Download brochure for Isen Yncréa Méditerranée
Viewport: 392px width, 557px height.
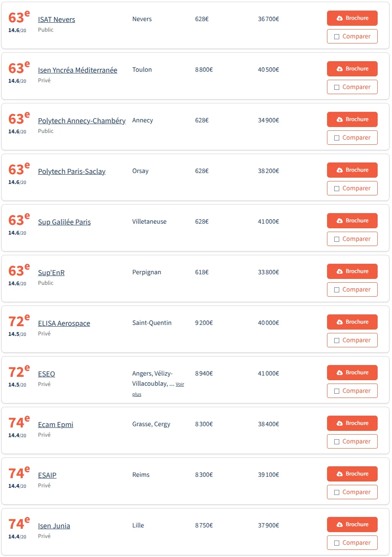(352, 69)
